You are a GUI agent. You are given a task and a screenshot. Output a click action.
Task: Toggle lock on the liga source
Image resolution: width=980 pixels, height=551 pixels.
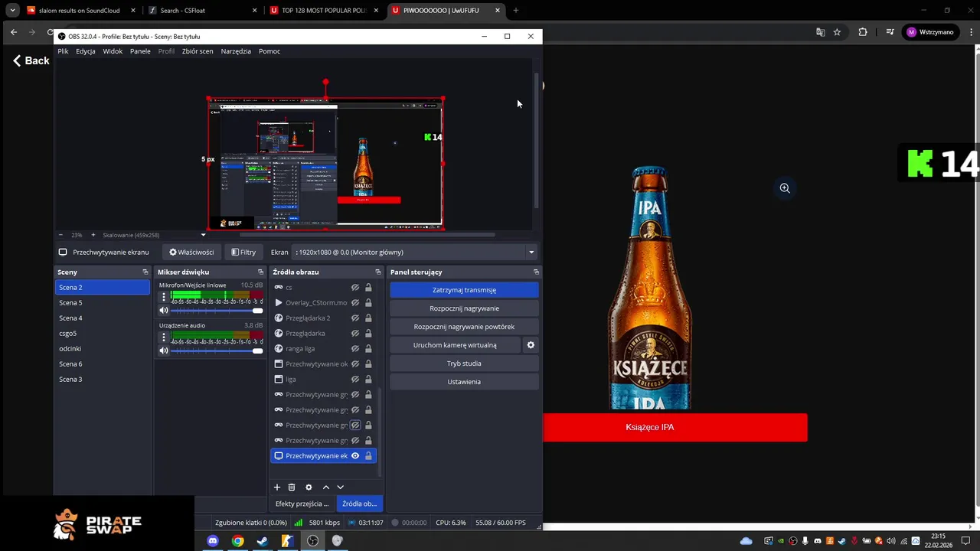368,380
